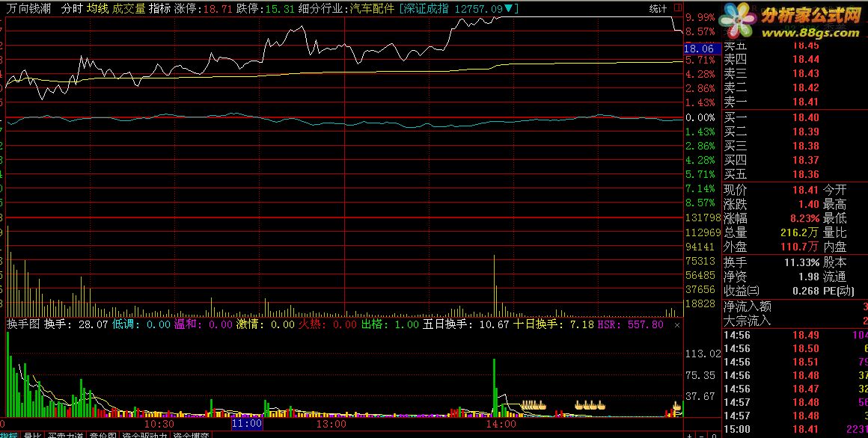The image size is (868, 438).
Task: Click the 10:30 time axis label
Action: (159, 425)
